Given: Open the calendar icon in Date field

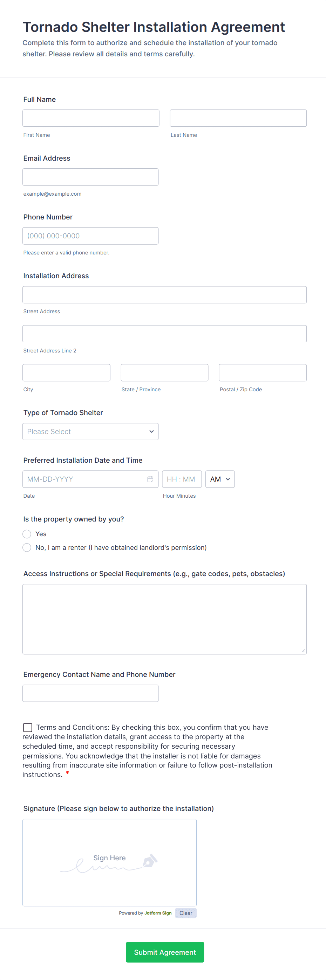Looking at the screenshot, I should 150,479.
